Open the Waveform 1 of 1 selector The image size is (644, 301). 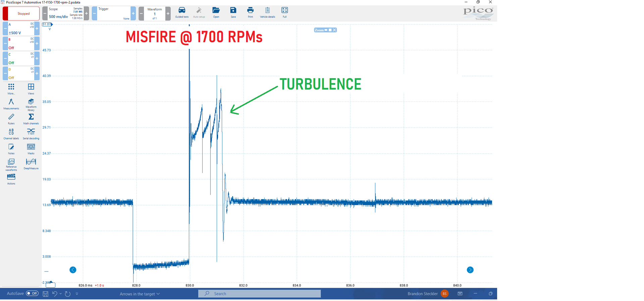(155, 13)
